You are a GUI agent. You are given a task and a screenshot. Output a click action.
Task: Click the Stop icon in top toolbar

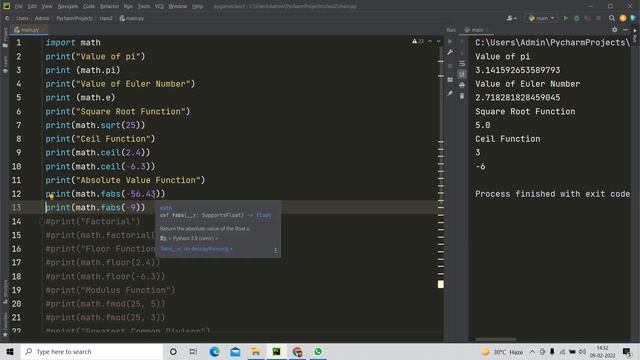(x=598, y=18)
